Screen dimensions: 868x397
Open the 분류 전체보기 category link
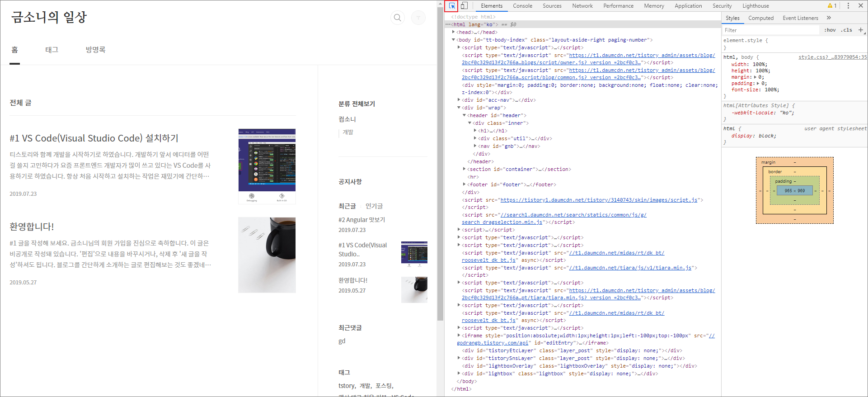(x=357, y=104)
